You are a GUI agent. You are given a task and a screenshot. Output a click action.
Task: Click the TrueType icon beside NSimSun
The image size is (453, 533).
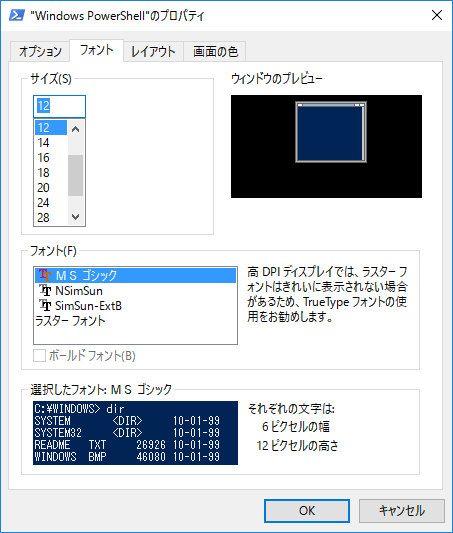(45, 290)
